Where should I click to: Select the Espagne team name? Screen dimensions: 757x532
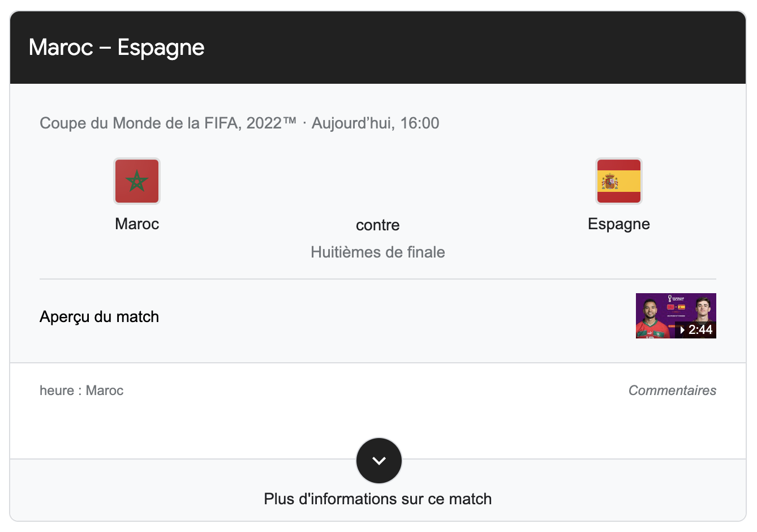tap(618, 224)
